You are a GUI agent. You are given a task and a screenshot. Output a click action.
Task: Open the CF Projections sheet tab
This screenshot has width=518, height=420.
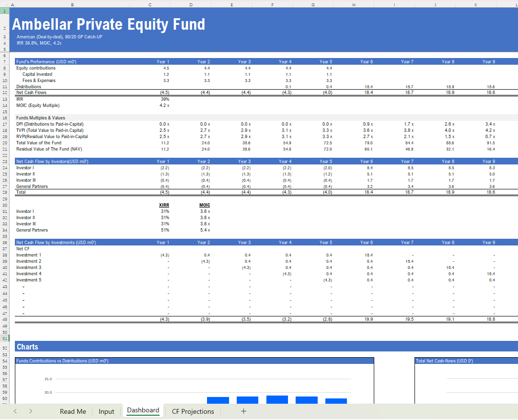pyautogui.click(x=193, y=411)
